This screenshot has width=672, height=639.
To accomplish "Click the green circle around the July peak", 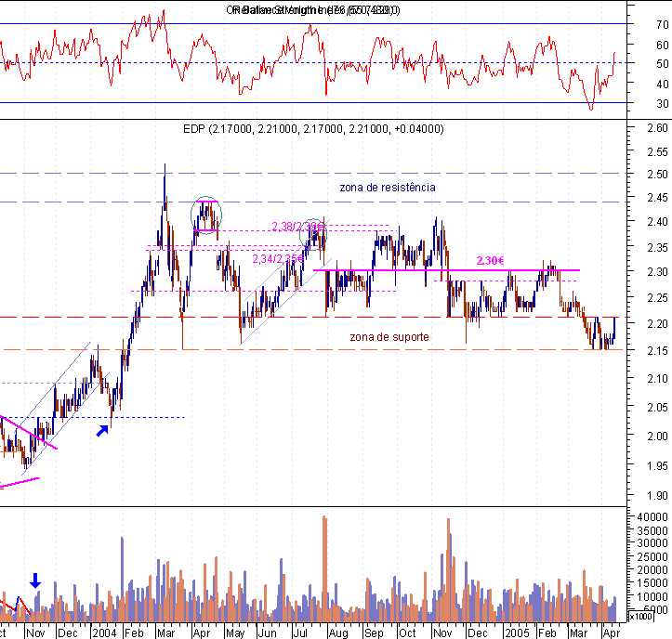I will [x=313, y=234].
